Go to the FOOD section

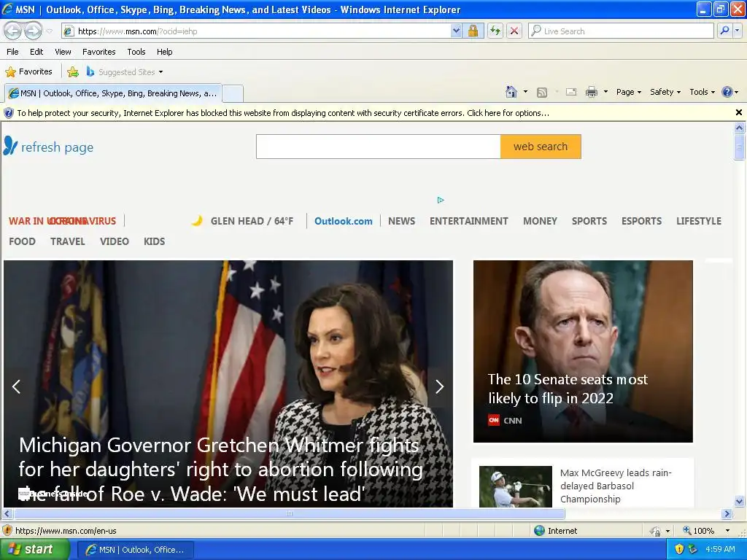[23, 241]
